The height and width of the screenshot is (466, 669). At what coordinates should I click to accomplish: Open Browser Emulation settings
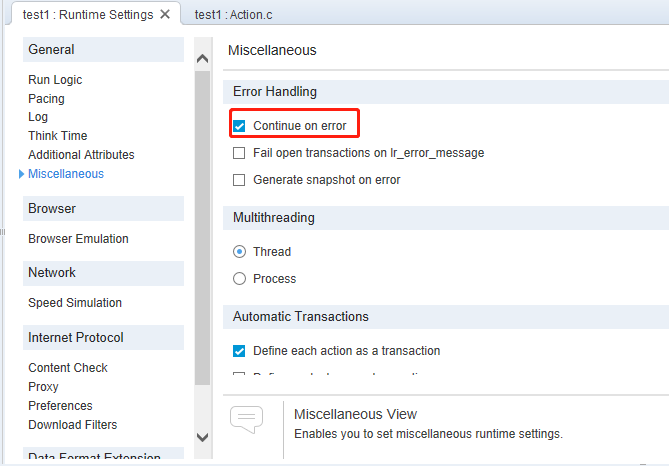(78, 239)
